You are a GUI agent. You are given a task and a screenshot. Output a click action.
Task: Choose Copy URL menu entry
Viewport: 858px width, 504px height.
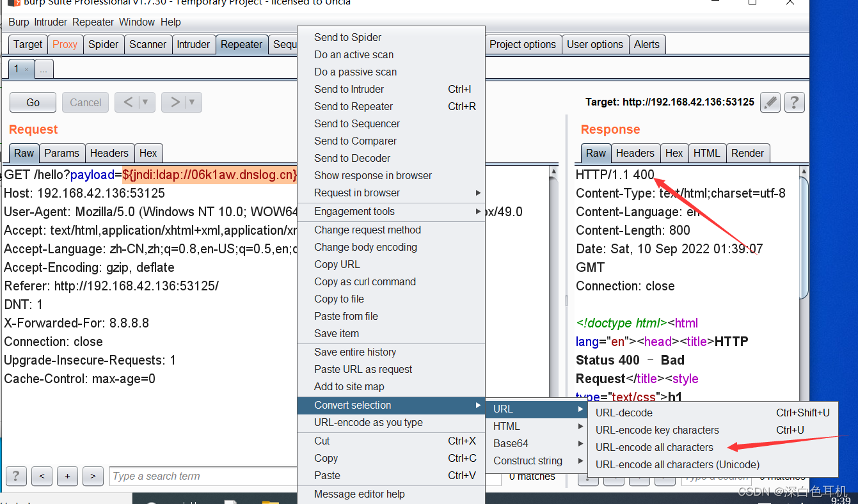point(392,264)
